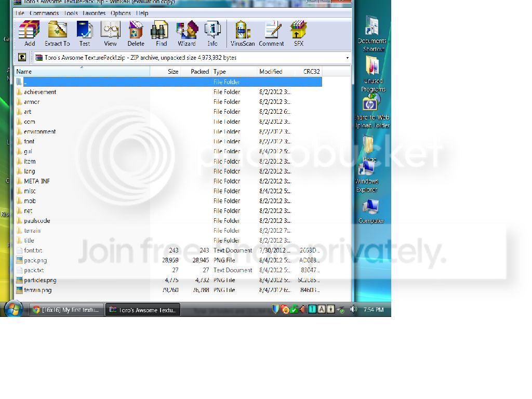532x399 pixels.
Task: Open the Commands menu
Action: pyautogui.click(x=44, y=13)
